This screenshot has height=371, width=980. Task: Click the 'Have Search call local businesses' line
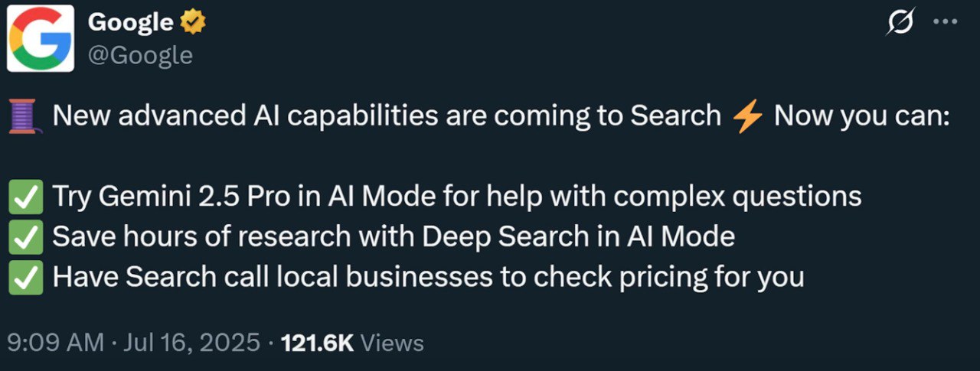point(428,277)
